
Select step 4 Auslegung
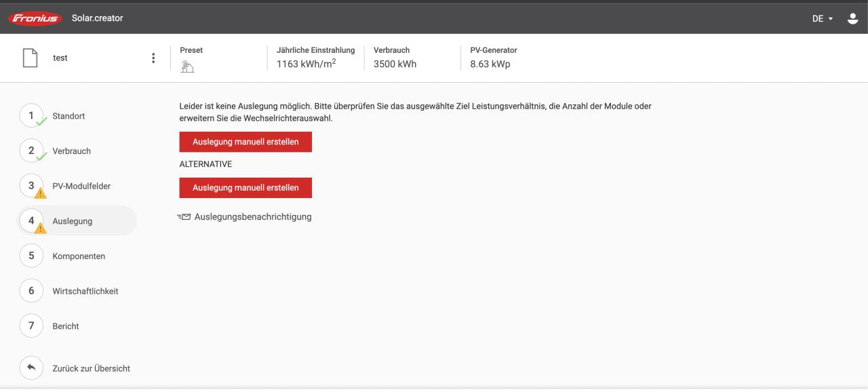click(77, 221)
